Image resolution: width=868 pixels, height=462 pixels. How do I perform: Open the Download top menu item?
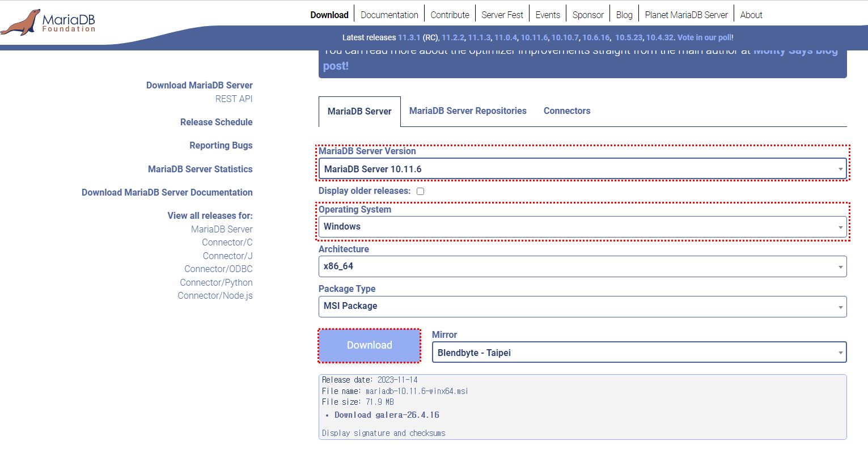click(329, 15)
